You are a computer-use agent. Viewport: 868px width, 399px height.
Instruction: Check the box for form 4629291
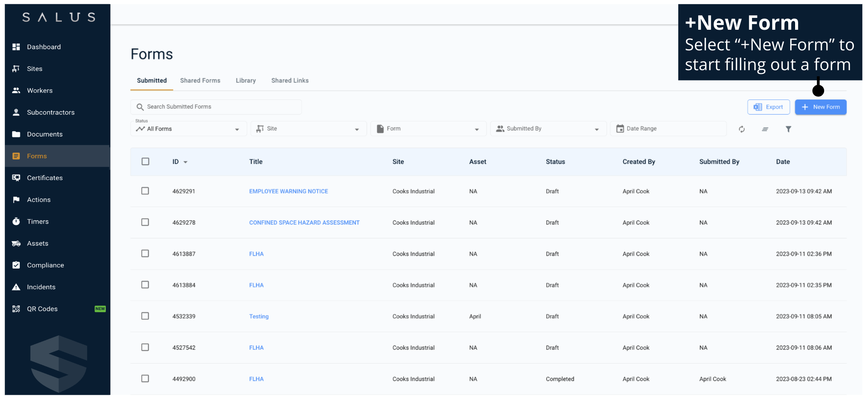point(145,191)
